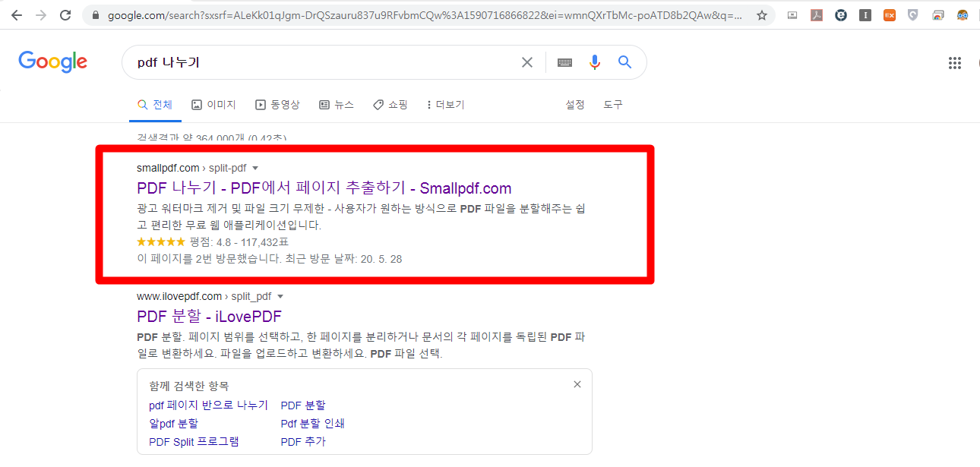
Task: Open the Adobe Acrobat PDF extension icon
Action: [x=817, y=15]
